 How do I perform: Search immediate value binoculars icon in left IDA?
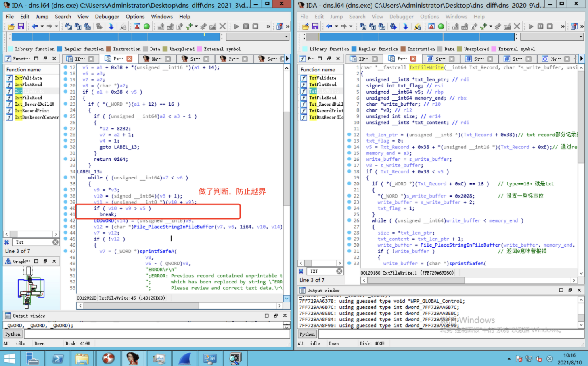(x=88, y=27)
